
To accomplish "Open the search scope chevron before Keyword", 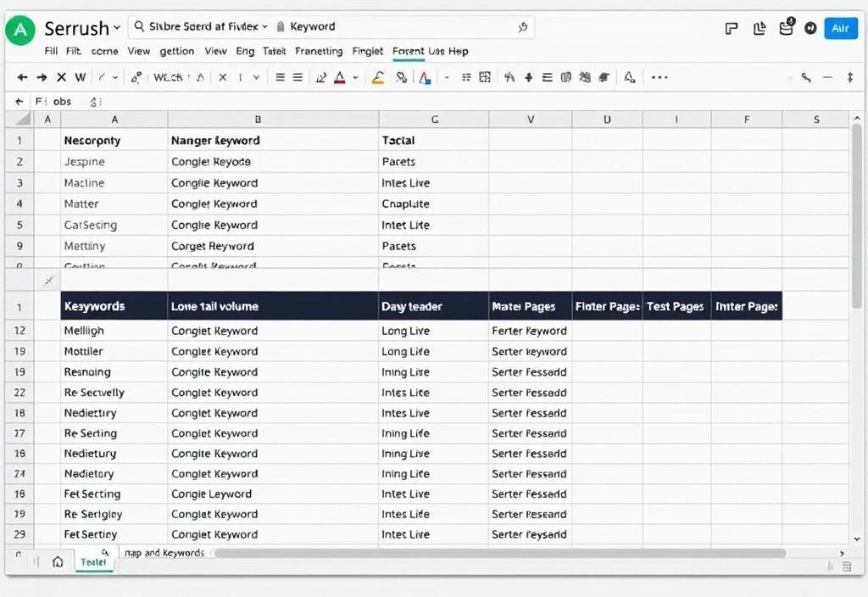I will click(x=265, y=26).
